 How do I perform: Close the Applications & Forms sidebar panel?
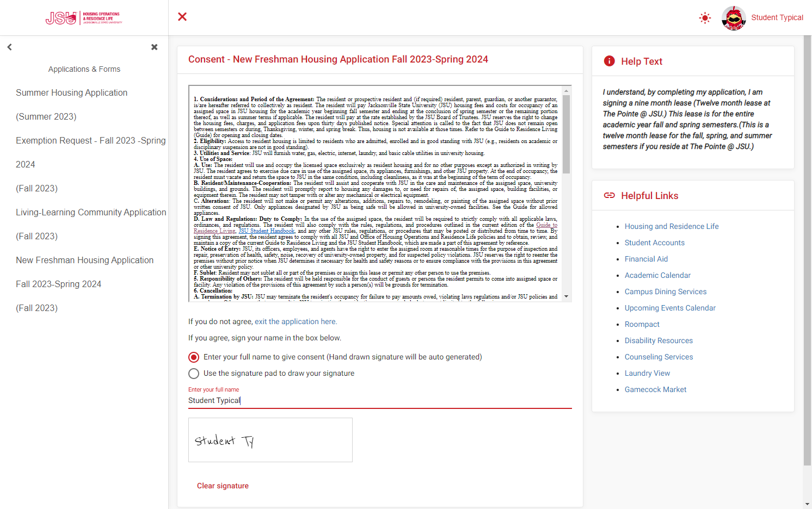tap(155, 47)
